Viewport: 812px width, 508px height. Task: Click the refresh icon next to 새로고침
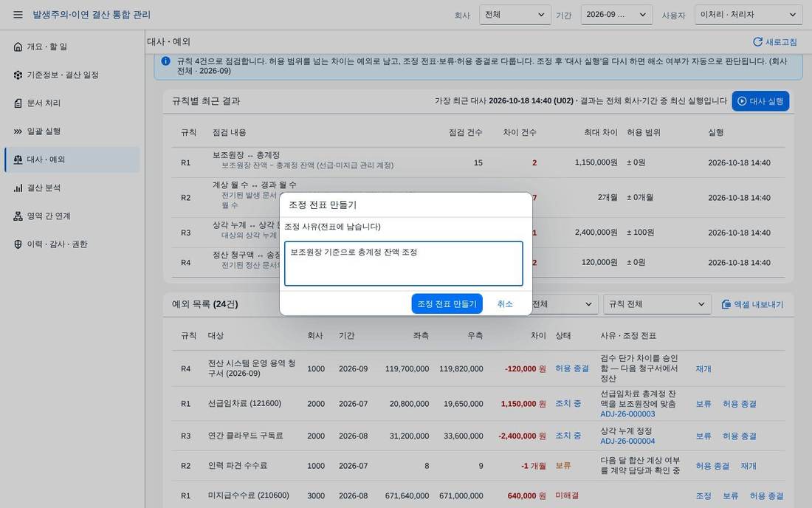click(x=757, y=42)
